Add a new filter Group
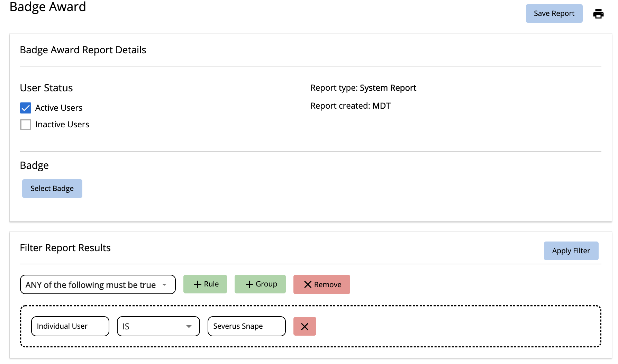The image size is (618, 364). click(x=260, y=284)
